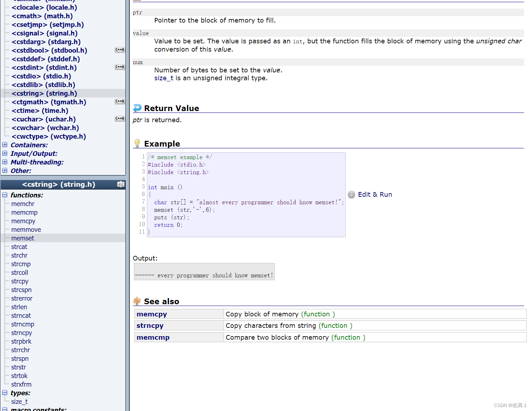Expand the Other section

(x=5, y=171)
